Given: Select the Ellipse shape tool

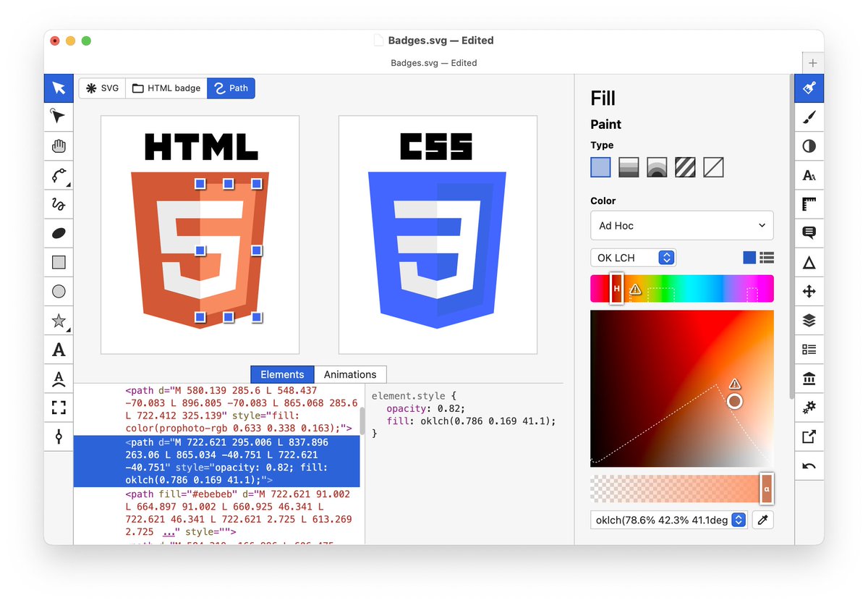Looking at the screenshot, I should point(59,291).
